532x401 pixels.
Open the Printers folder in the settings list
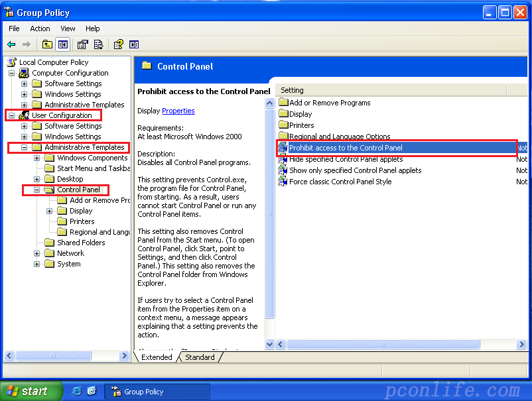click(301, 125)
